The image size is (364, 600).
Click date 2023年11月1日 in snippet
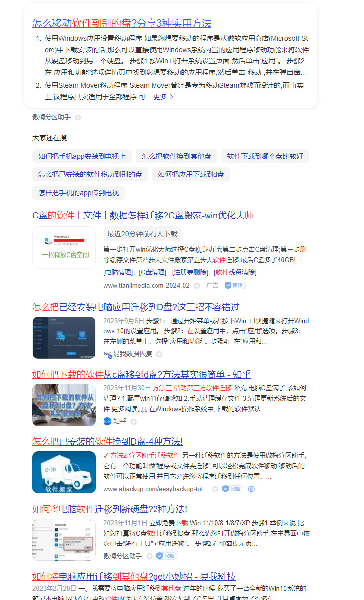pyautogui.click(x=125, y=523)
